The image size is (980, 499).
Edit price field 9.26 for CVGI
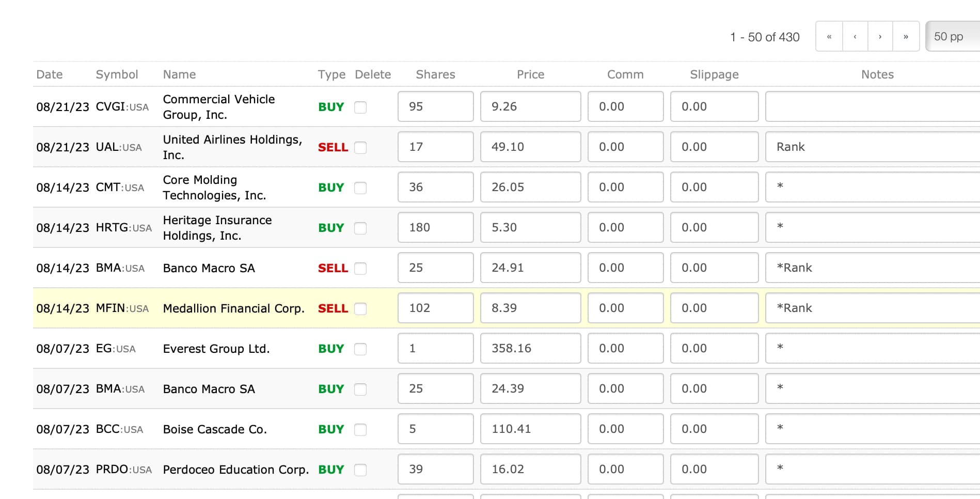tap(530, 106)
